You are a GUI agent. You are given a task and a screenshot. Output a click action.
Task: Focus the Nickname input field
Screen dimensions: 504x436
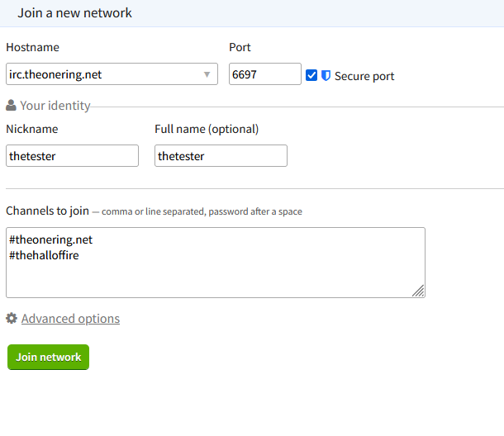tap(73, 155)
